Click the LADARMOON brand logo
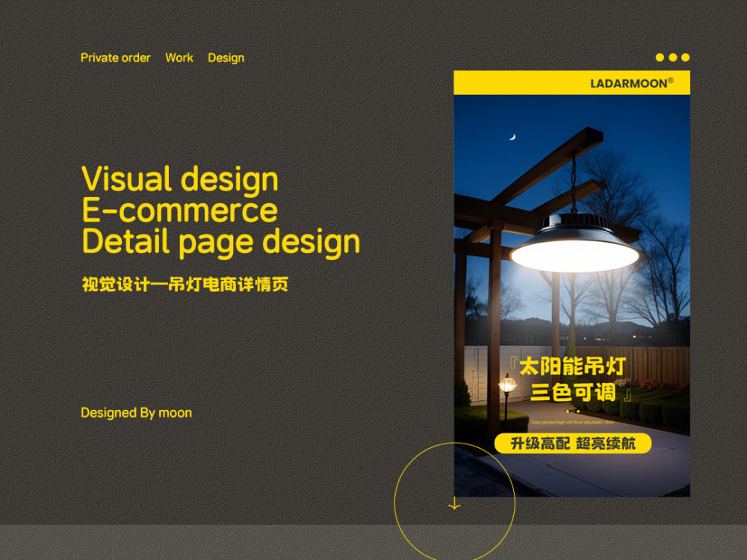The image size is (747, 560). [x=632, y=84]
